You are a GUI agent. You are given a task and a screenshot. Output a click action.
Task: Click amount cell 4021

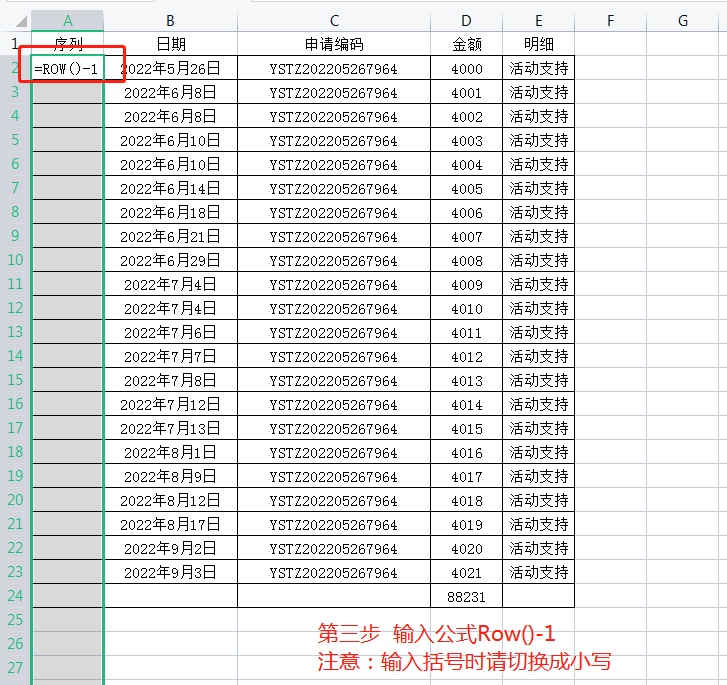click(466, 572)
